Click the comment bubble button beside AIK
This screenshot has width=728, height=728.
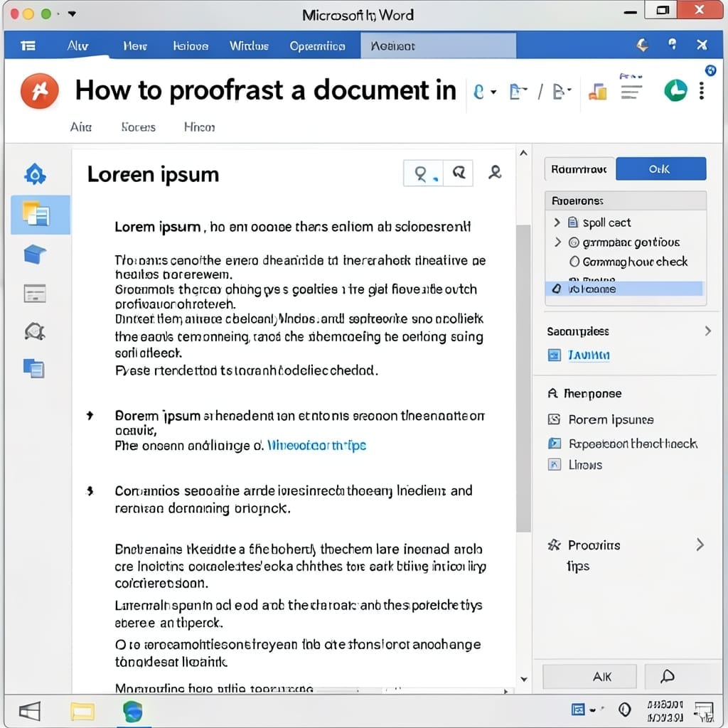[667, 676]
